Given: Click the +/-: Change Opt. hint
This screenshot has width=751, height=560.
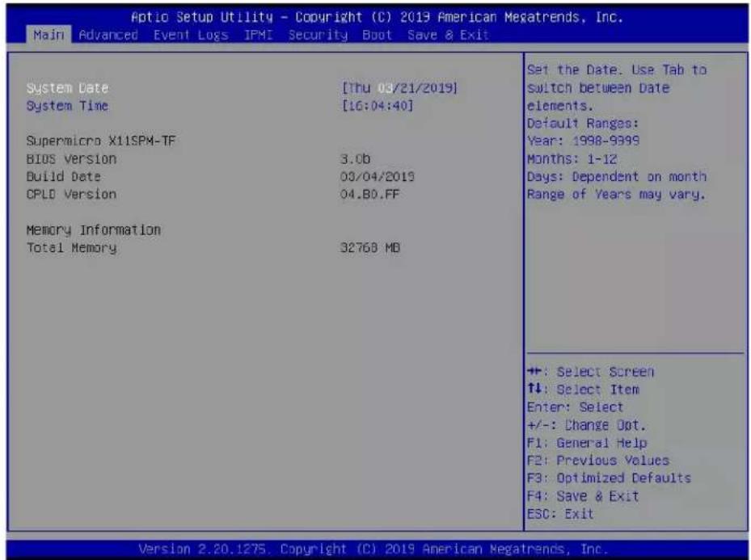Looking at the screenshot, I should (x=587, y=425).
